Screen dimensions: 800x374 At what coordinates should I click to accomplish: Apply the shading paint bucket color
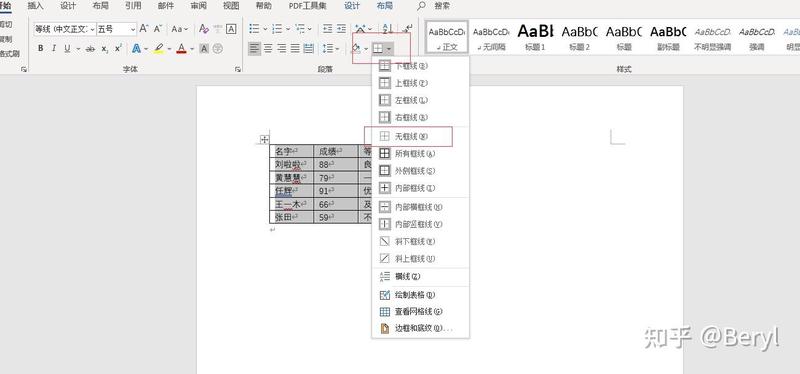(356, 48)
